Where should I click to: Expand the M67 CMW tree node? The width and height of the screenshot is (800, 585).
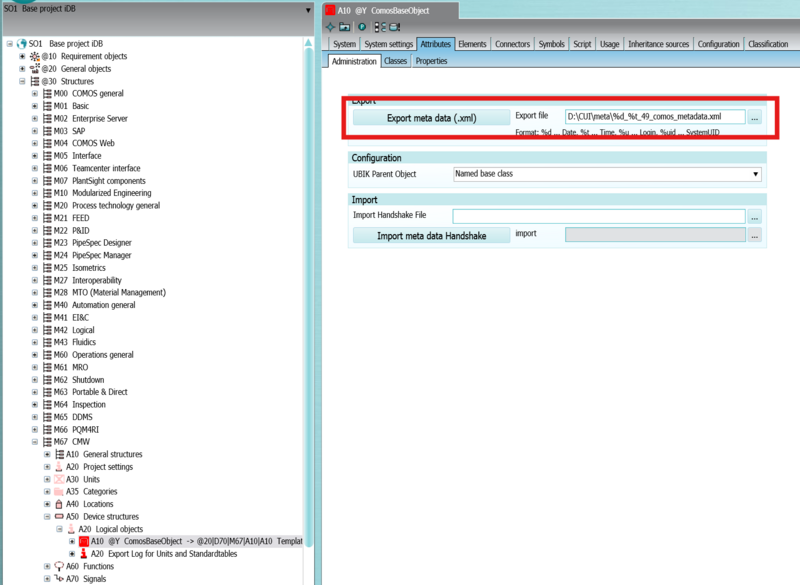(33, 441)
